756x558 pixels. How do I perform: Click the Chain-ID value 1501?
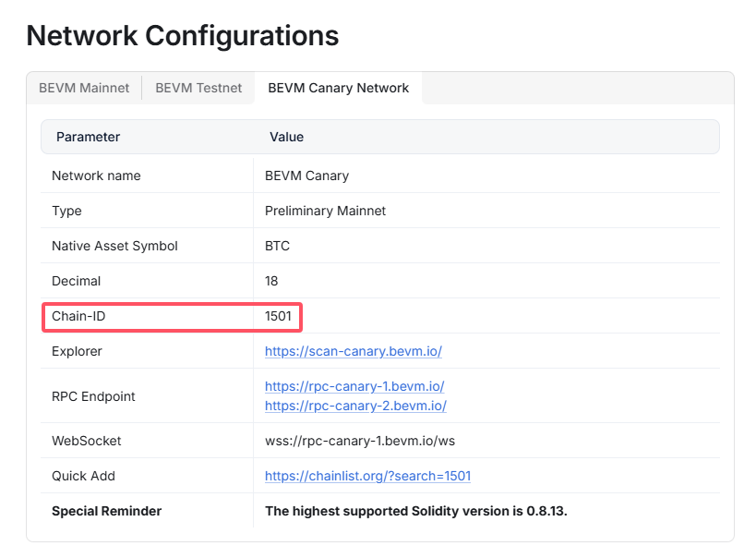click(278, 316)
